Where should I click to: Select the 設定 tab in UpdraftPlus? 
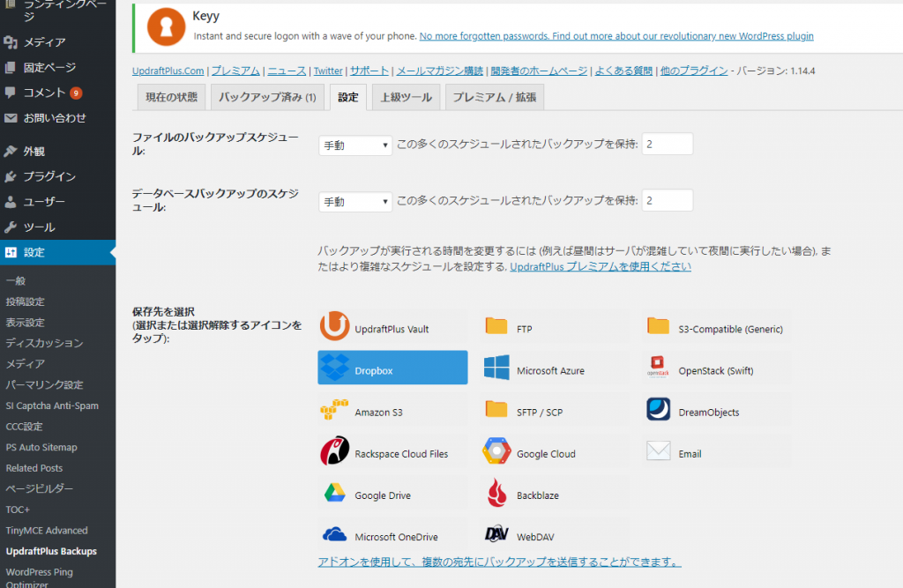pyautogui.click(x=347, y=97)
